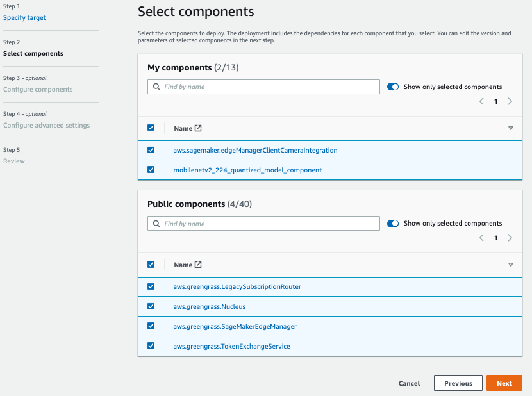Click the orange Next button
This screenshot has width=532, height=396.
(x=504, y=383)
